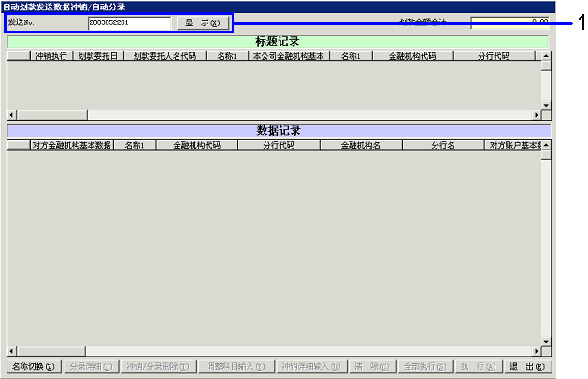Click the 划款金额合计 yellow total field
The image size is (588, 379).
[x=509, y=22]
